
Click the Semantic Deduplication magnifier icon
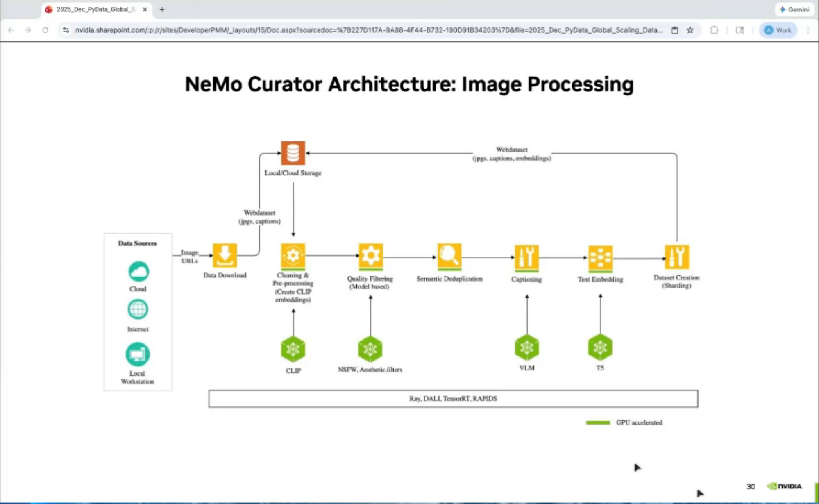click(449, 256)
